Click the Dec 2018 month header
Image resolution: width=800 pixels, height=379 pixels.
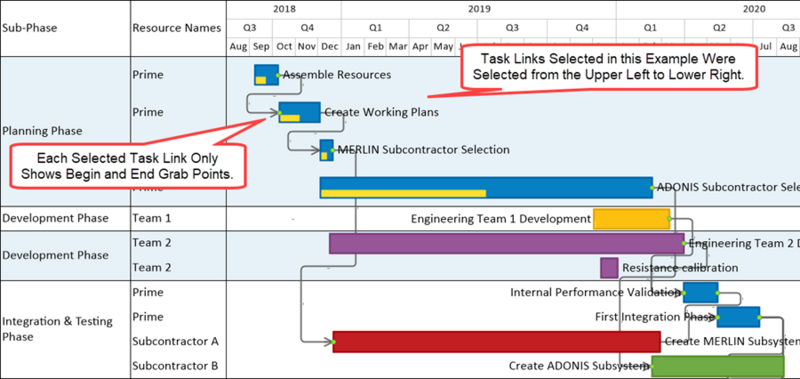pos(330,46)
